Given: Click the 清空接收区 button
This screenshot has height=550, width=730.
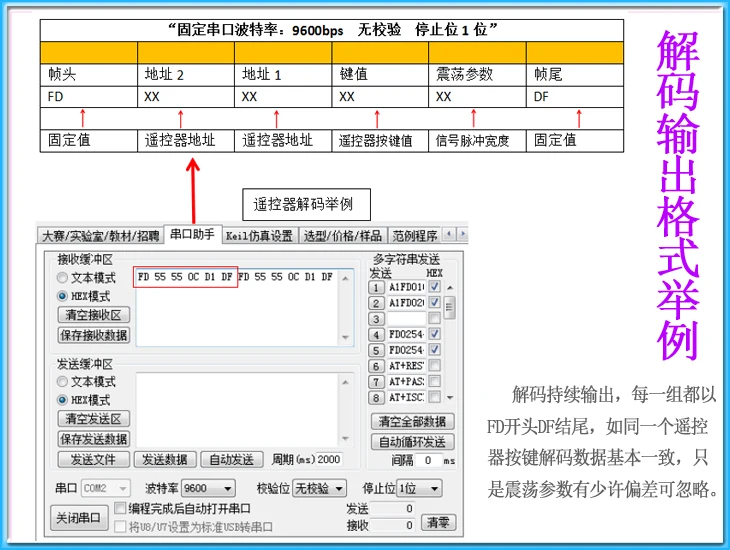Looking at the screenshot, I should click(x=94, y=315).
